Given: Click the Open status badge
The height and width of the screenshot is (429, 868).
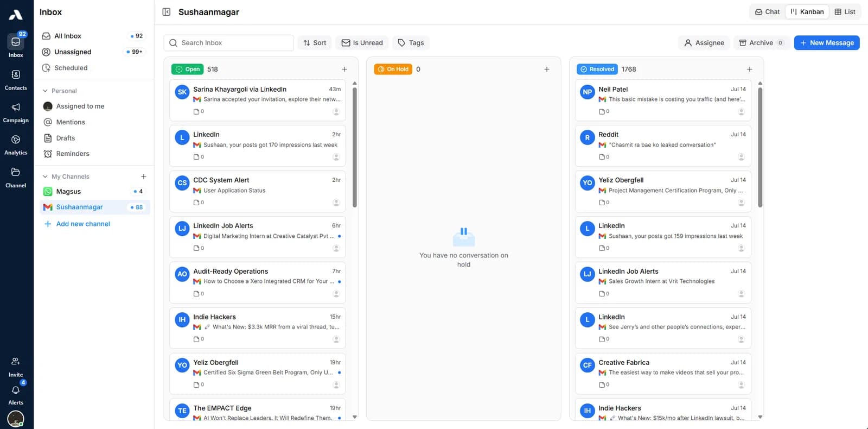Looking at the screenshot, I should click(188, 70).
